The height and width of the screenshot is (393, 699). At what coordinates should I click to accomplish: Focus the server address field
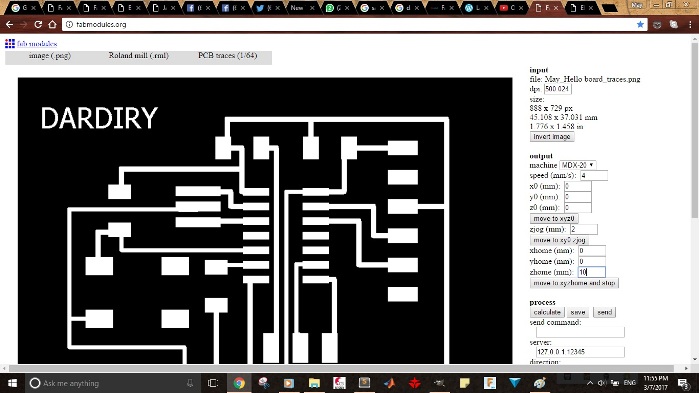[580, 352]
